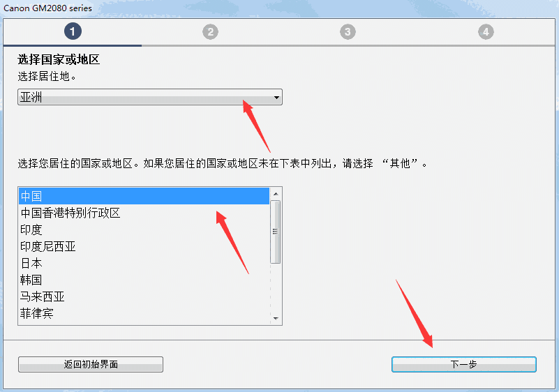Screen dimensions: 559x392
Task: Pick 印度 from the country list
Action: point(144,229)
